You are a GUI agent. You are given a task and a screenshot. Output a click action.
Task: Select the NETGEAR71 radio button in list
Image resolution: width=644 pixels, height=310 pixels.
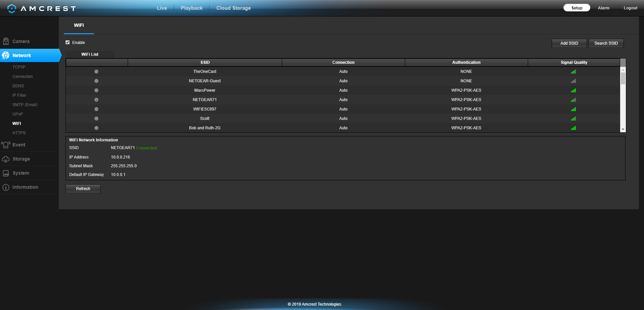(96, 100)
